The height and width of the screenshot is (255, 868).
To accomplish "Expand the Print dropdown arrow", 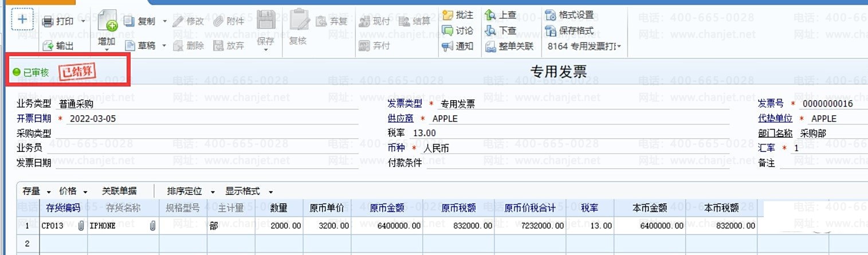I will click(84, 22).
